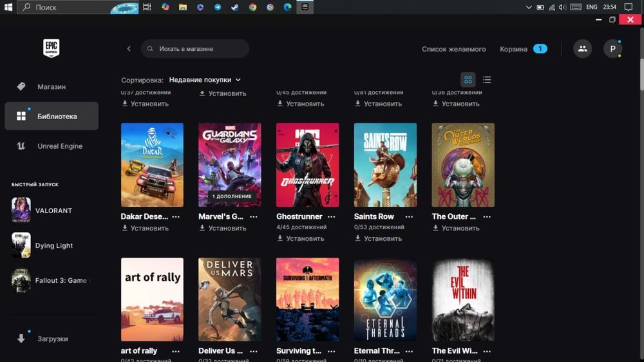Open more options for art of rally
Screen dimensions: 644x362
tap(176, 351)
